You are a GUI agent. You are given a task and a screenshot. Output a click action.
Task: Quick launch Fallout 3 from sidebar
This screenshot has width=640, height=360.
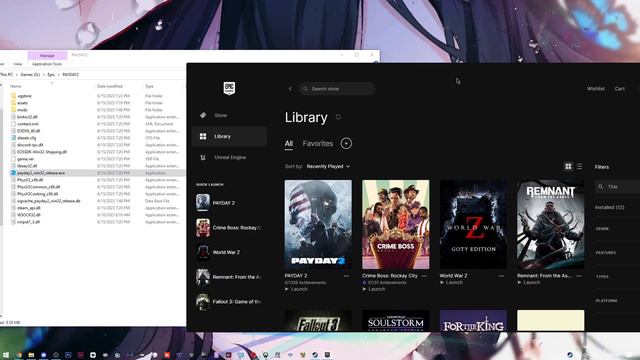coord(229,302)
